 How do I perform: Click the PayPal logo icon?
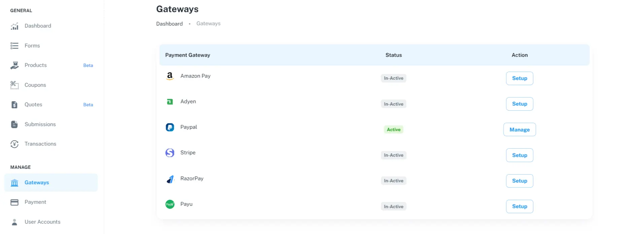coord(170,127)
